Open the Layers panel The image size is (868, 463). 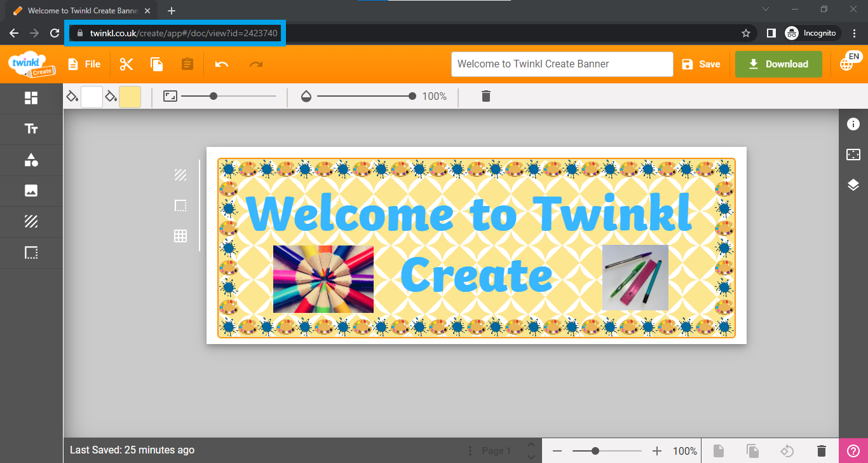click(x=853, y=185)
